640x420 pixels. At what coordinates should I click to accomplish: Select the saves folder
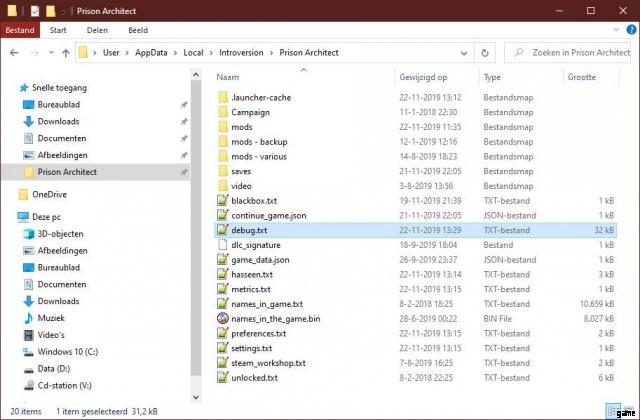click(x=241, y=171)
